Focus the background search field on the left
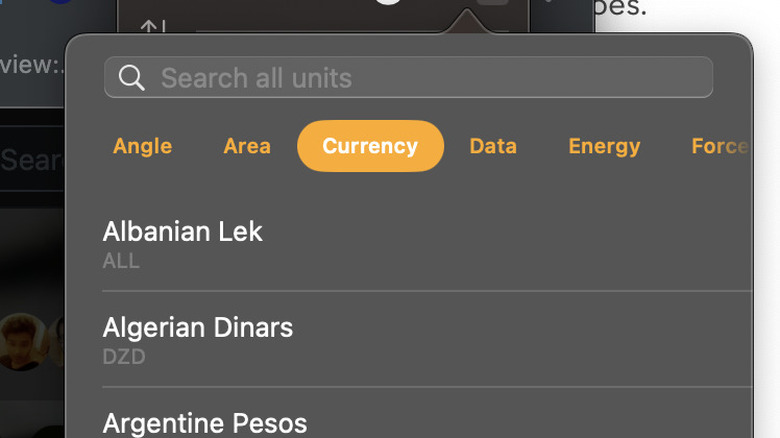The width and height of the screenshot is (780, 438). click(32, 160)
